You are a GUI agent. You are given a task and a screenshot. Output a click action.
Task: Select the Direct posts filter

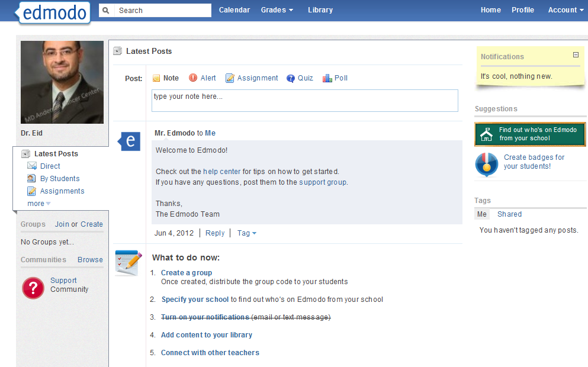coord(50,166)
